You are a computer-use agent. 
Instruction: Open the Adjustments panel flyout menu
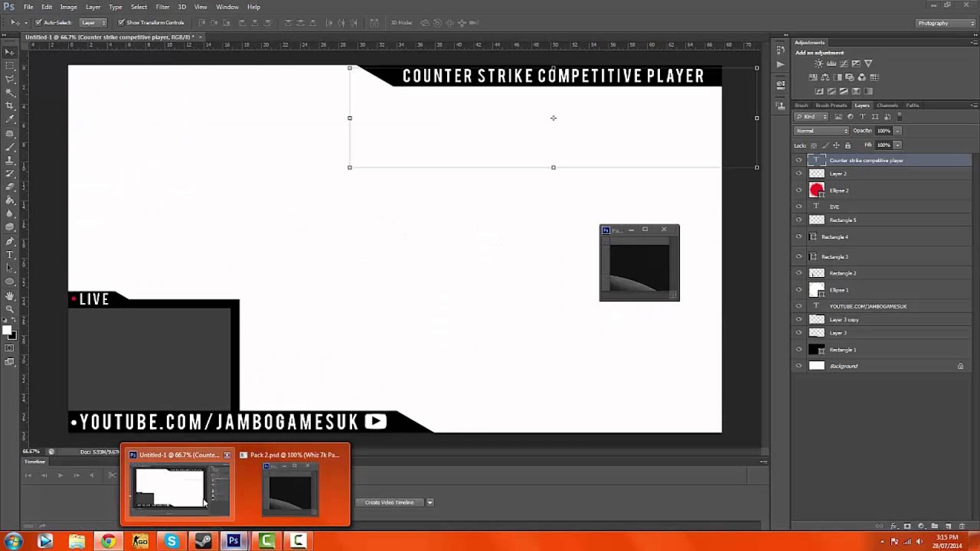pyautogui.click(x=973, y=43)
